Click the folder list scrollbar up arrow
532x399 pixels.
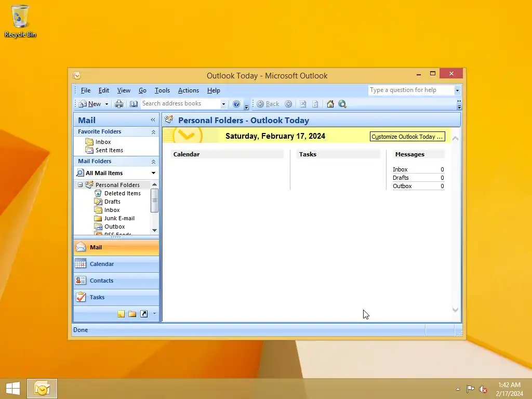coord(154,184)
